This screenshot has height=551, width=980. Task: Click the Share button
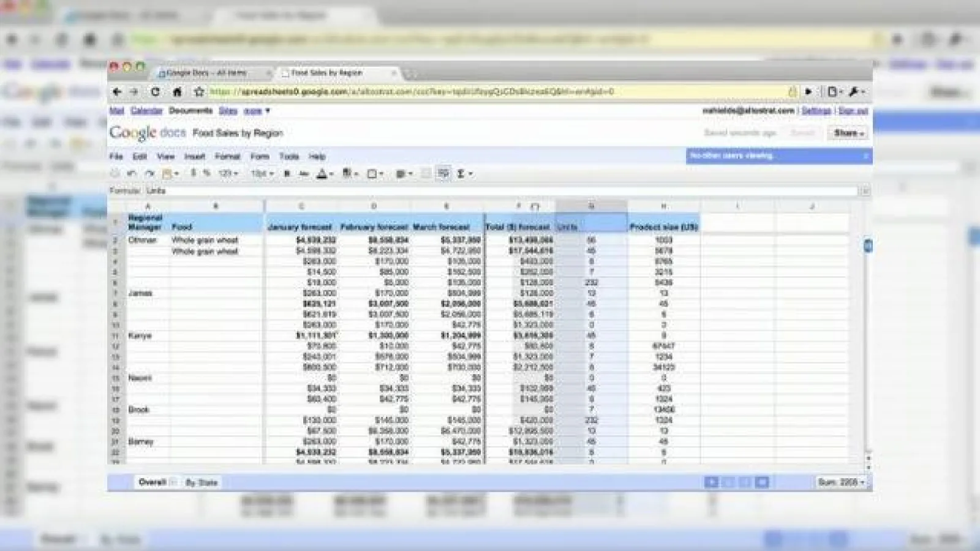pyautogui.click(x=848, y=133)
